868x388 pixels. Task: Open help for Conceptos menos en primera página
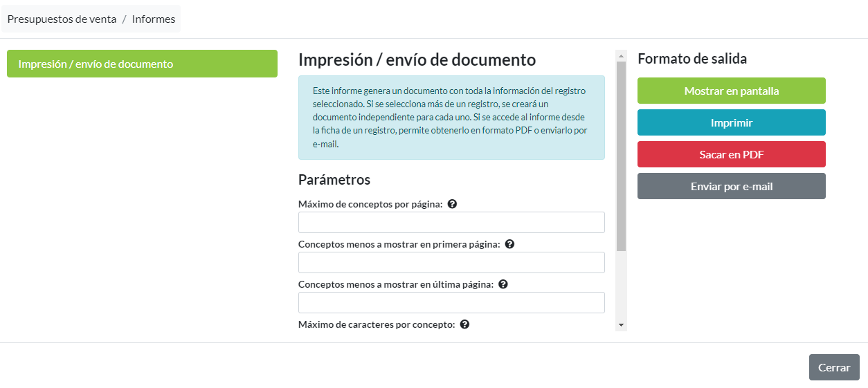coord(509,244)
